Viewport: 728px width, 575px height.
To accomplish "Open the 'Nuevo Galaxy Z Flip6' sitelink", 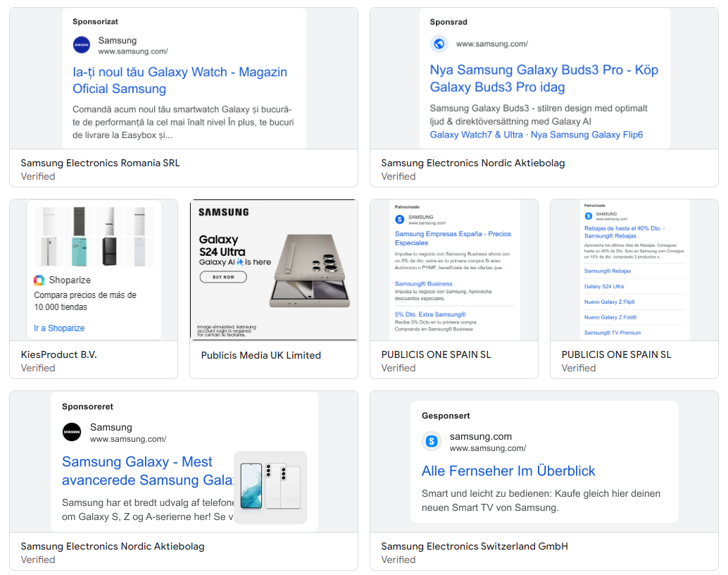I will 609,302.
